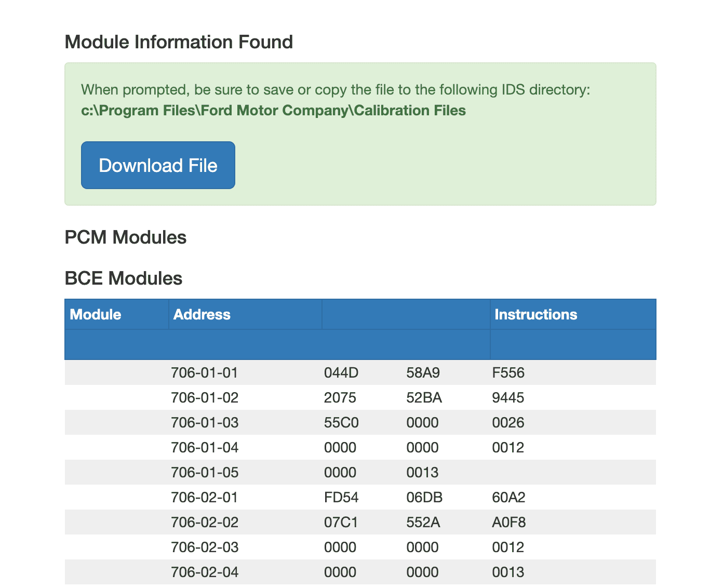Click the Module Information Found heading
Image resolution: width=724 pixels, height=588 pixels.
179,42
